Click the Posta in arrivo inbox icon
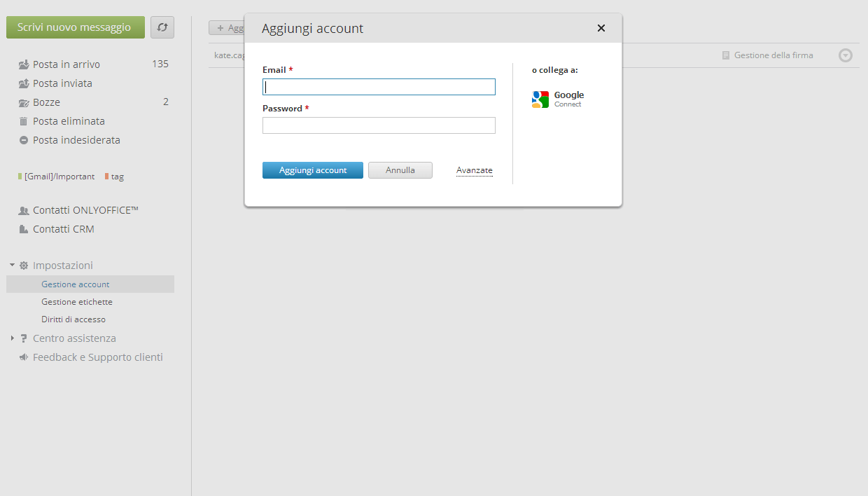Image resolution: width=868 pixels, height=496 pixels. point(24,64)
